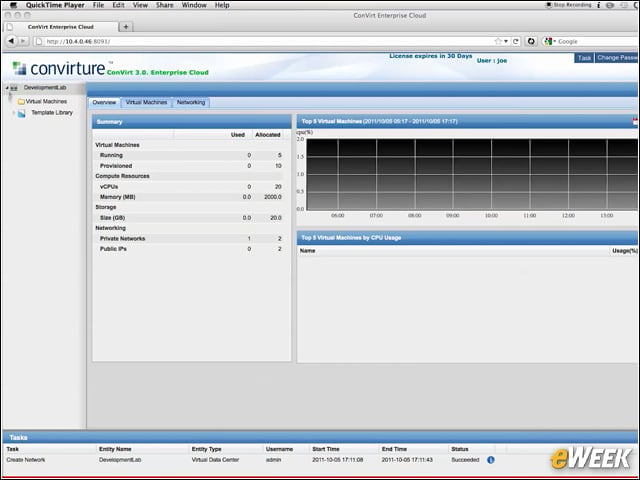Select Template Library in the tree
The width and height of the screenshot is (640, 480).
coord(52,113)
